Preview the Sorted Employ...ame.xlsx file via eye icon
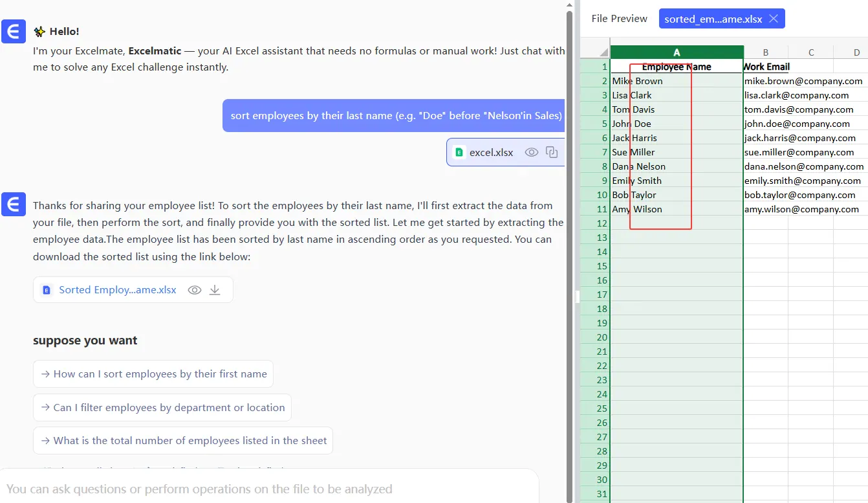This screenshot has height=503, width=868. tap(195, 290)
